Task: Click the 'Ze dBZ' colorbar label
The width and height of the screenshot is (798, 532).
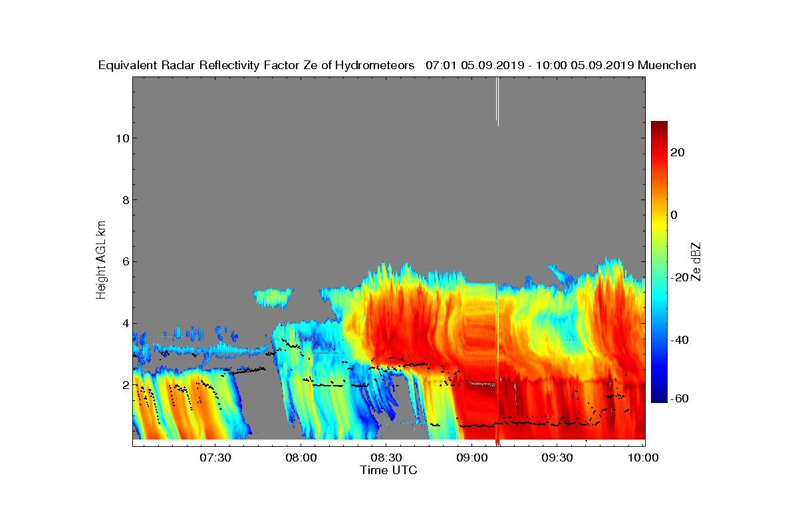Action: click(696, 261)
